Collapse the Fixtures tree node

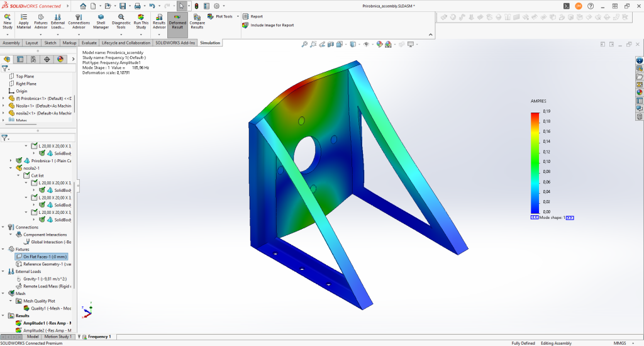3,249
